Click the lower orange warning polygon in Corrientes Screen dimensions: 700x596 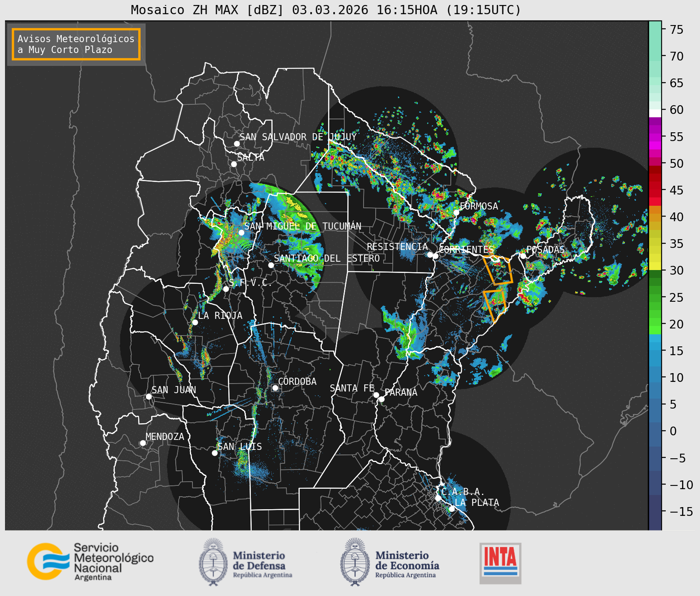tap(495, 306)
